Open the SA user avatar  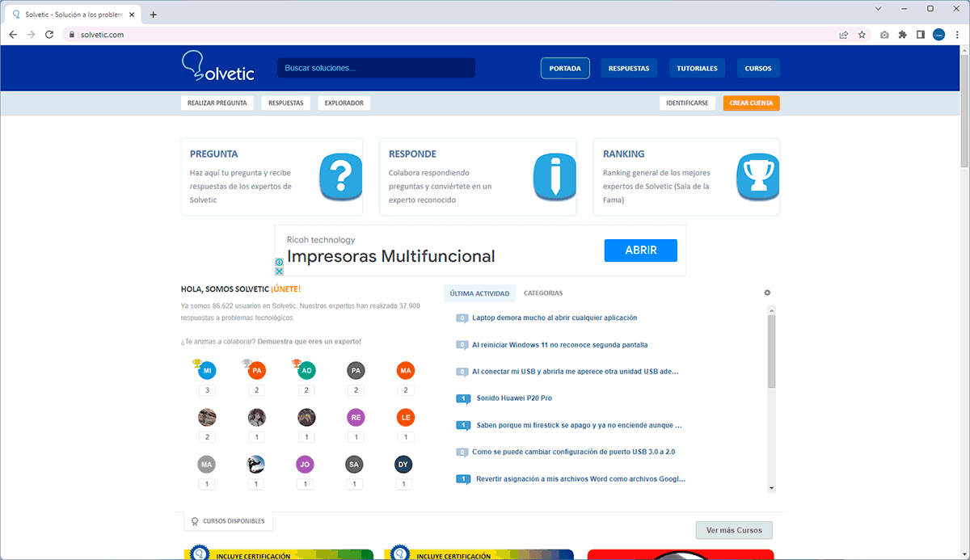(354, 465)
